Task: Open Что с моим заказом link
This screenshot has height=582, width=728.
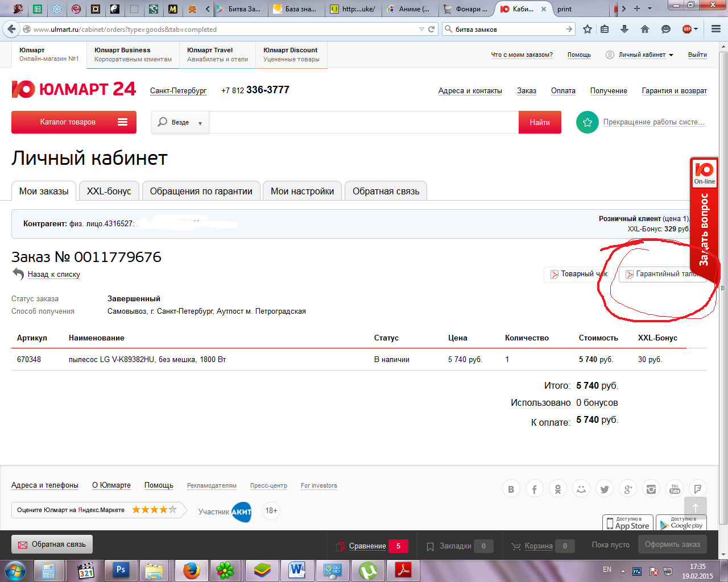Action: (522, 55)
